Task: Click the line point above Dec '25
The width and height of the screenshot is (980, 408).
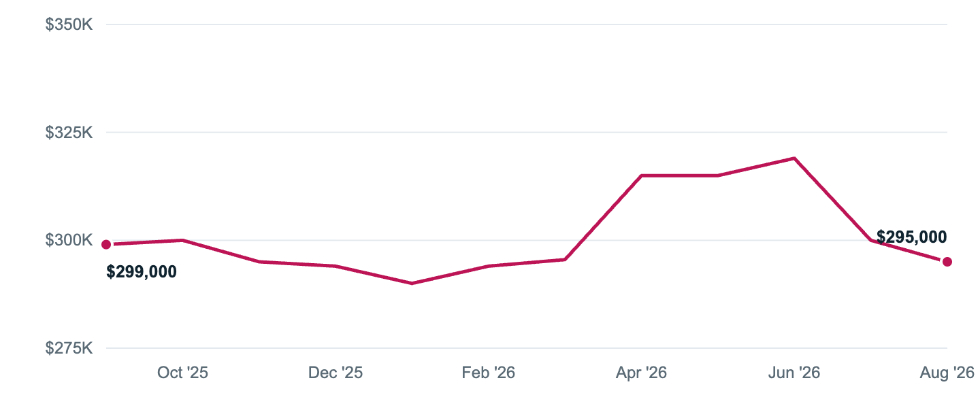Action: (336, 266)
